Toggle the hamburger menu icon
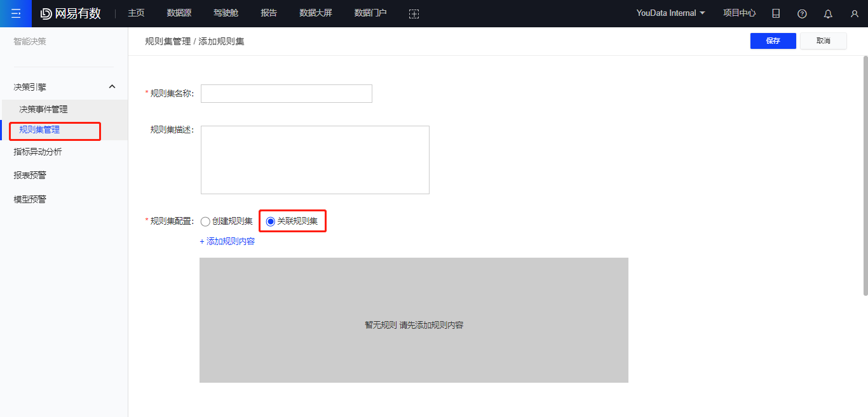The image size is (868, 417). click(16, 13)
